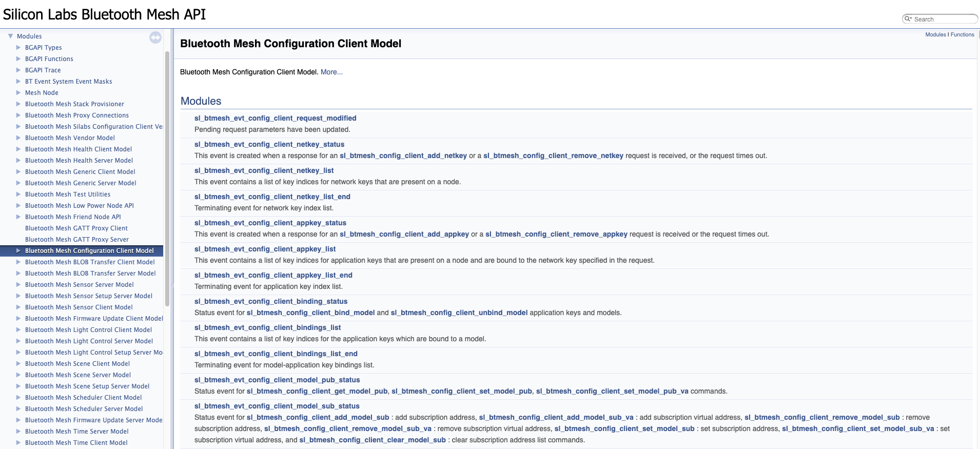Screen dimensions: 980x449
Task: Select Bluetooth Mesh Health Server Model item
Action: click(x=79, y=160)
